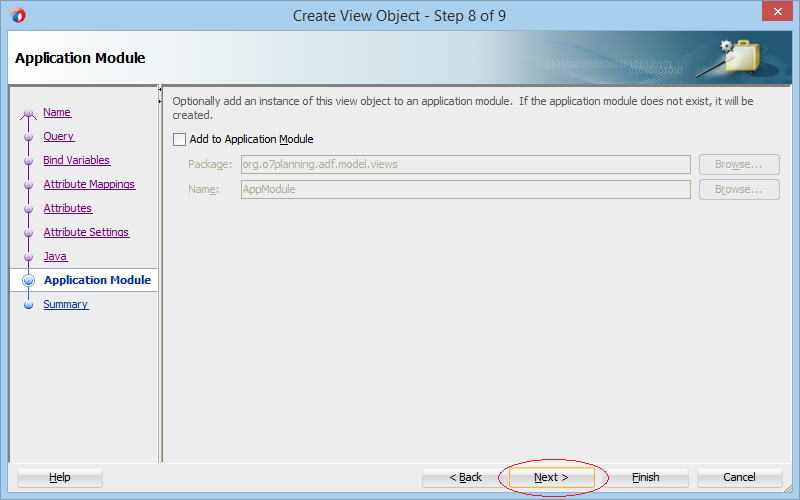Go to the Query wizard step
The image size is (800, 500).
pos(59,136)
